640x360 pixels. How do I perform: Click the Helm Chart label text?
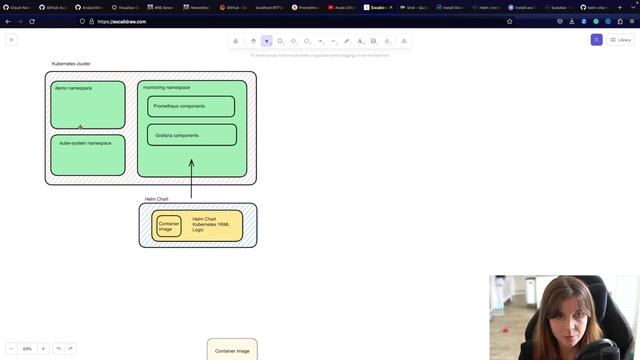156,199
